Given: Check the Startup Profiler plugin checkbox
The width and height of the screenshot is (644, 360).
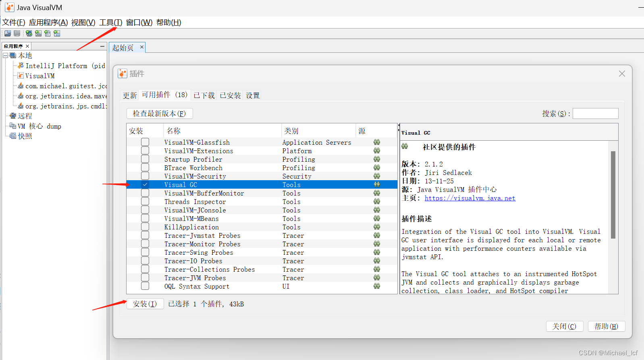Looking at the screenshot, I should point(145,159).
